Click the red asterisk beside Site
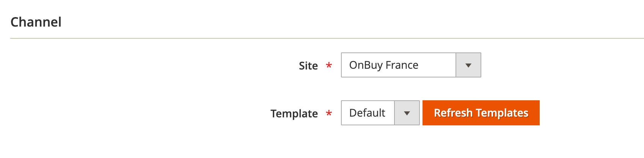The image size is (644, 158). 329,65
